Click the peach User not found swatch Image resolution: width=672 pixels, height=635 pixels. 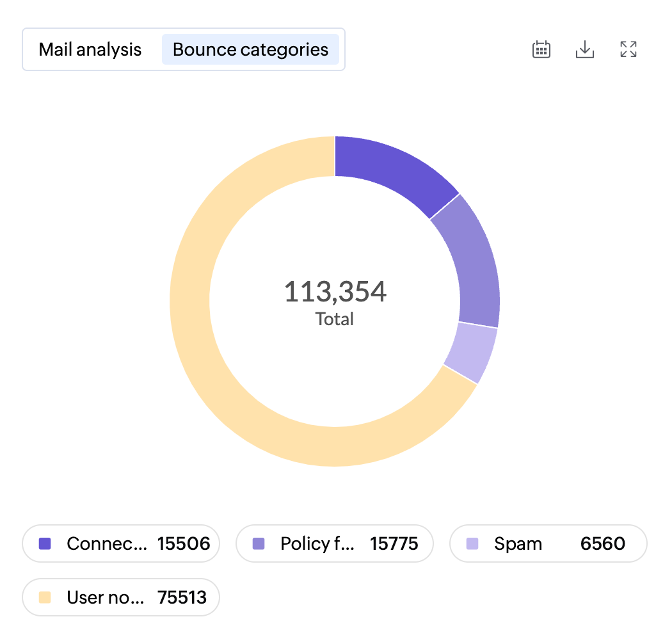click(x=45, y=597)
